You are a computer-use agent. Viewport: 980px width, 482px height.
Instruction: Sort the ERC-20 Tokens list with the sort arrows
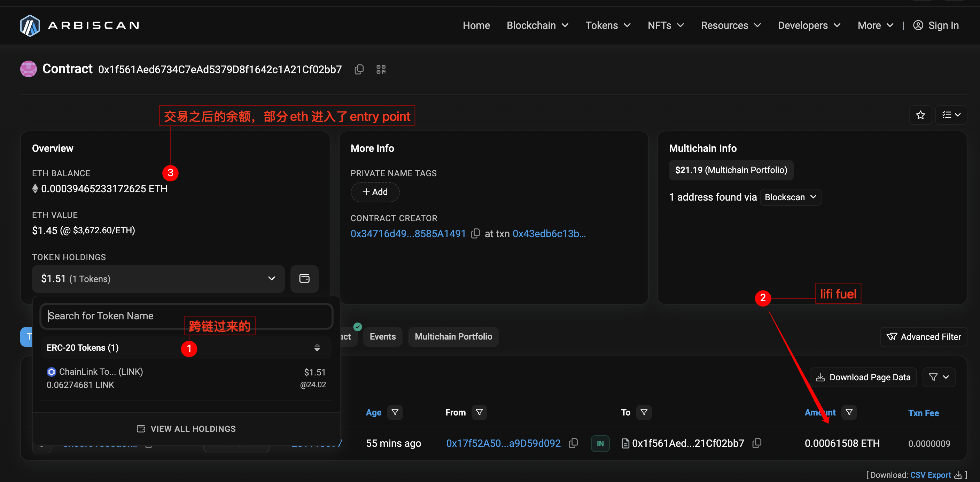click(x=317, y=347)
